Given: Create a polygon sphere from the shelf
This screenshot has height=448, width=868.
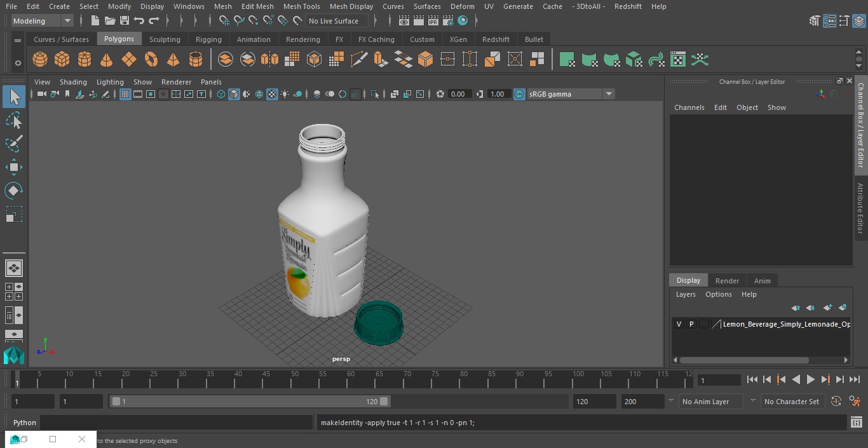Looking at the screenshot, I should click(40, 60).
